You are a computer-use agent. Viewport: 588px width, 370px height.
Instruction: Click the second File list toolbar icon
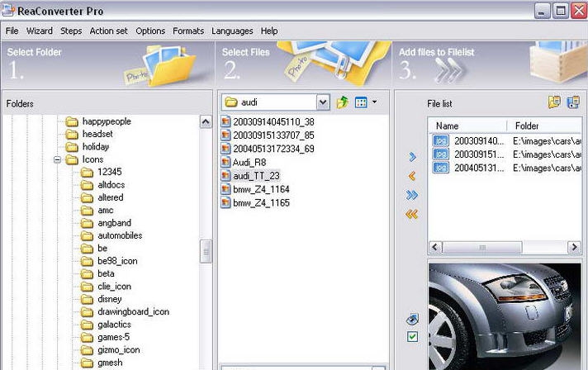pyautogui.click(x=573, y=102)
